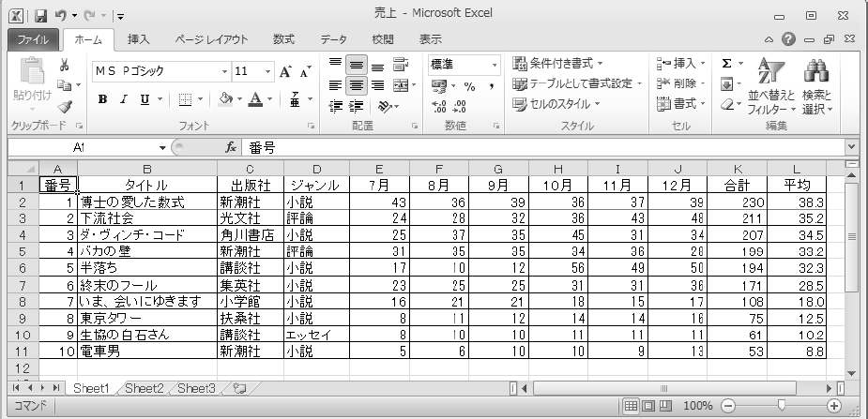Switch to the 挿入 ribbon tab
Screen dimensions: 868x419
[139, 39]
